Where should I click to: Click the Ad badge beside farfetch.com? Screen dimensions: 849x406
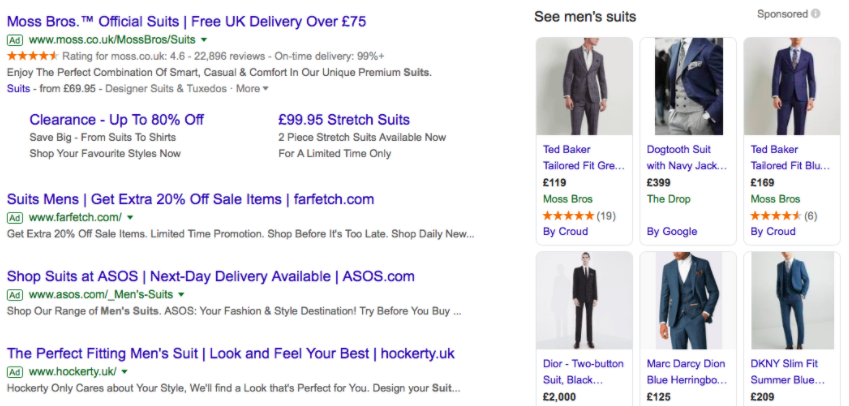click(15, 218)
